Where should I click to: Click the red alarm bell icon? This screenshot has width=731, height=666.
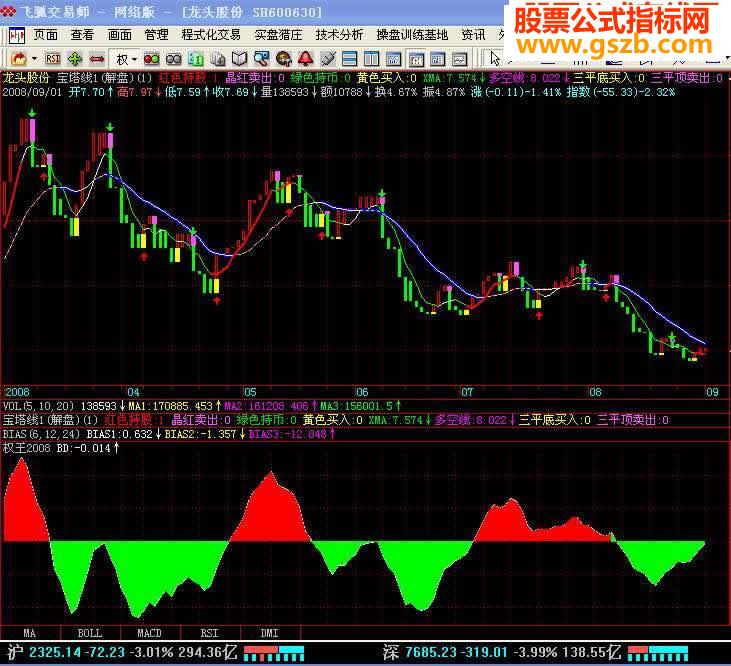click(x=305, y=59)
